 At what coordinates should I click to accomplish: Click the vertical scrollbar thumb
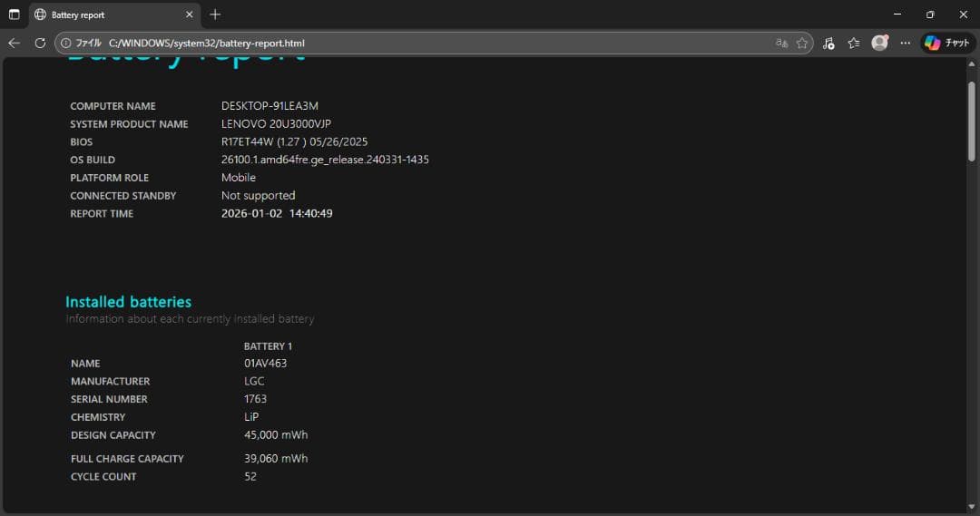click(971, 122)
